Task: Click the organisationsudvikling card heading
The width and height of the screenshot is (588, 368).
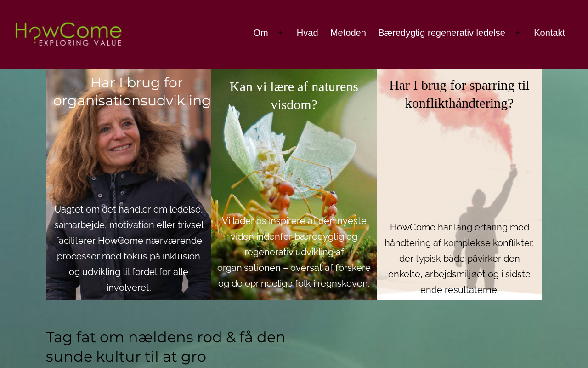Action: pos(132,92)
